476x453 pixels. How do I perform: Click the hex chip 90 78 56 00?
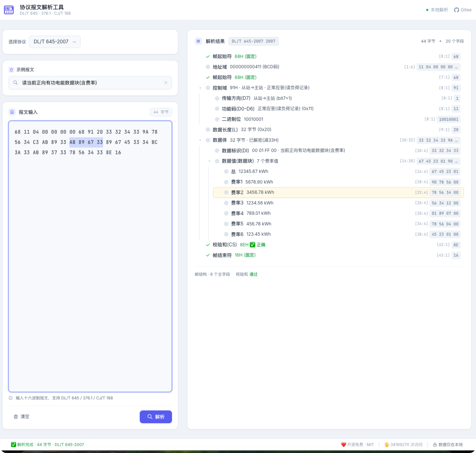(445, 182)
